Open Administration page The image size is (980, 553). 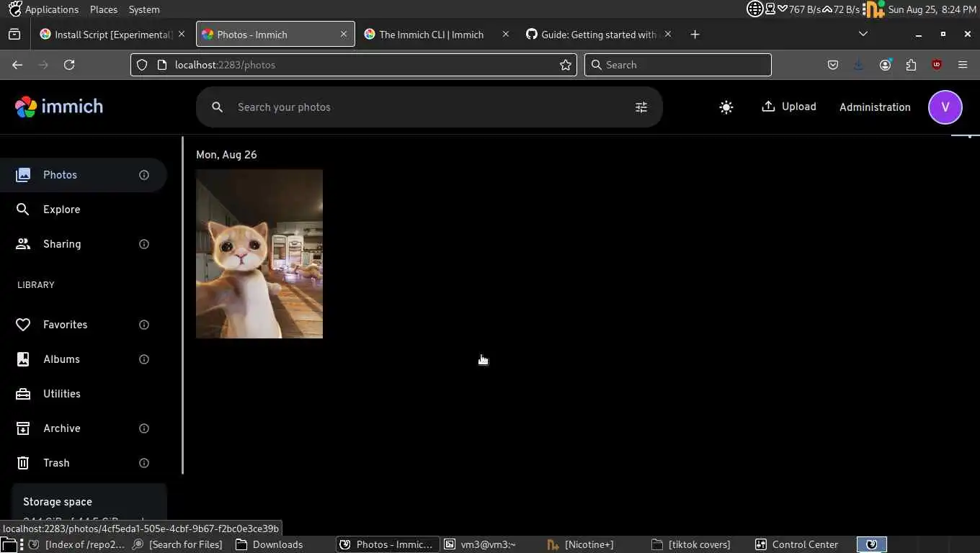pos(875,107)
